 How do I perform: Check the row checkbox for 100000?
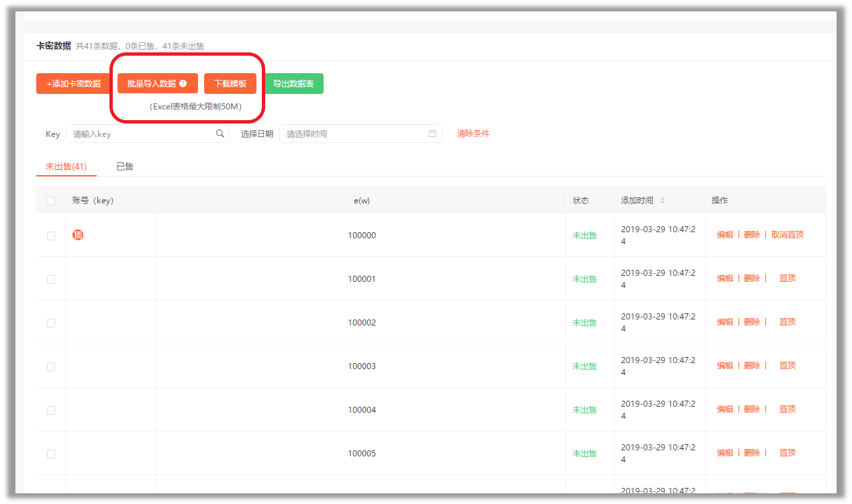[x=51, y=236]
